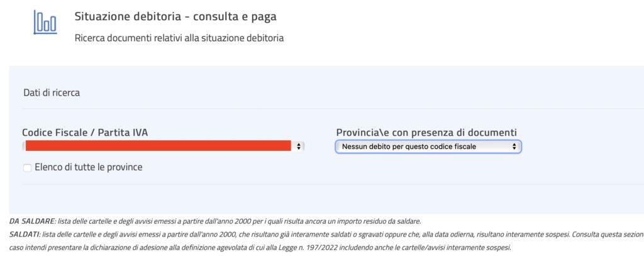The image size is (644, 256).
Task: Enable 'Elenco di tutte le province' checkbox
Action: coord(27,168)
